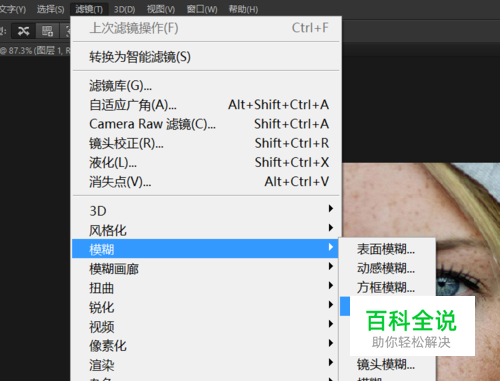Screen dimensions: 500x381
Task: Expand the 锐化 submenu
Action: [206, 307]
